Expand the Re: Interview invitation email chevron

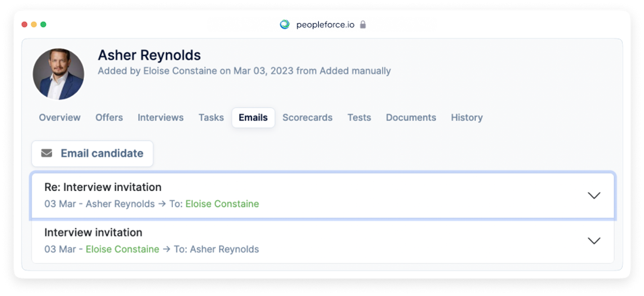tap(594, 196)
